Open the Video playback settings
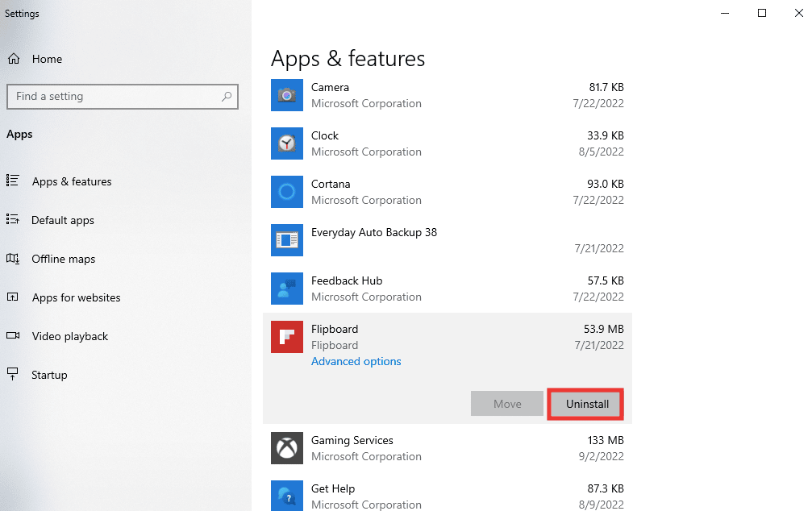This screenshot has height=511, width=812. click(x=69, y=336)
